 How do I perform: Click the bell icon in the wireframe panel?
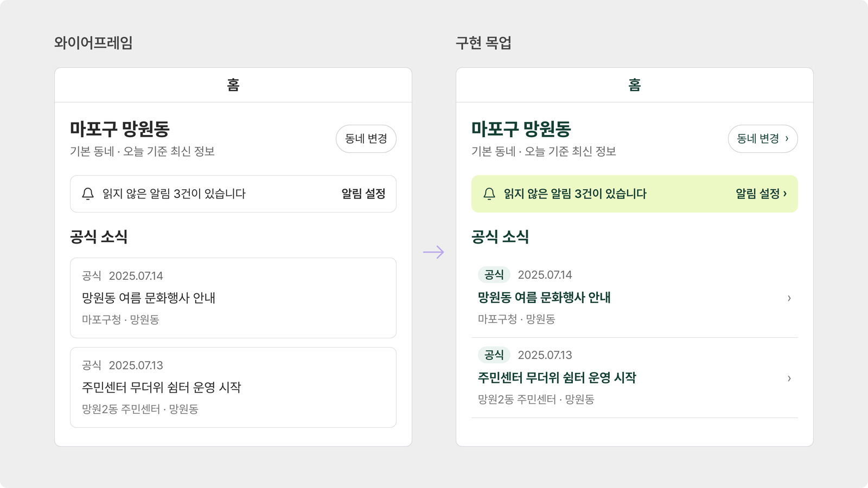coord(88,194)
